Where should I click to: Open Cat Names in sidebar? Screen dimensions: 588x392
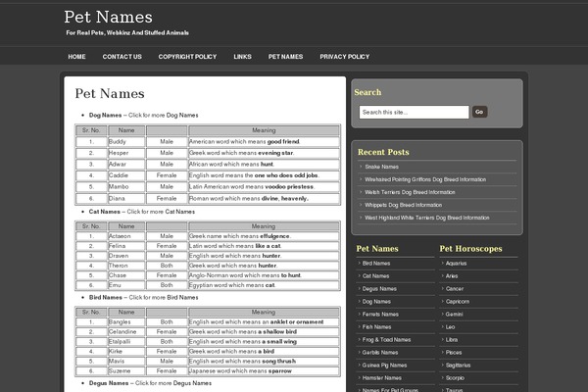click(375, 276)
